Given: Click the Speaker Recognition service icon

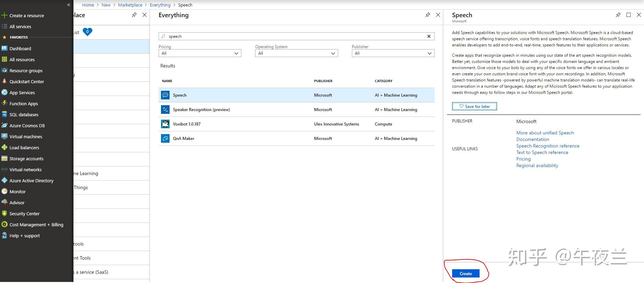Looking at the screenshot, I should tap(165, 110).
